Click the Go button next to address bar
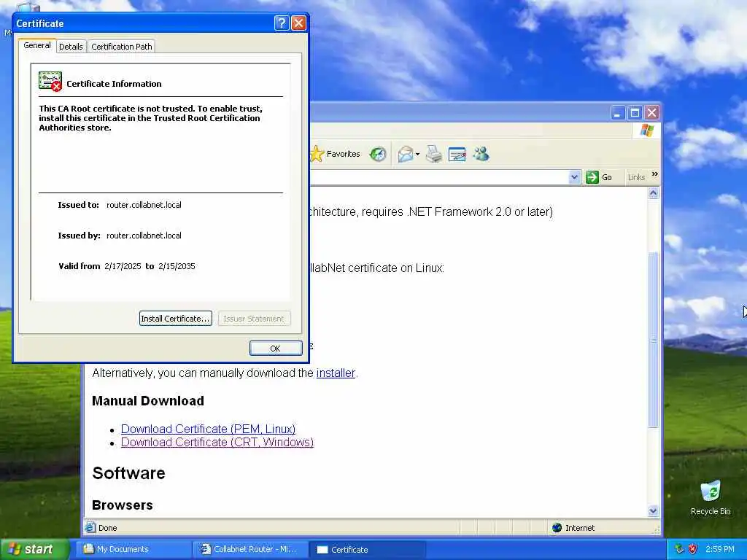 599,177
